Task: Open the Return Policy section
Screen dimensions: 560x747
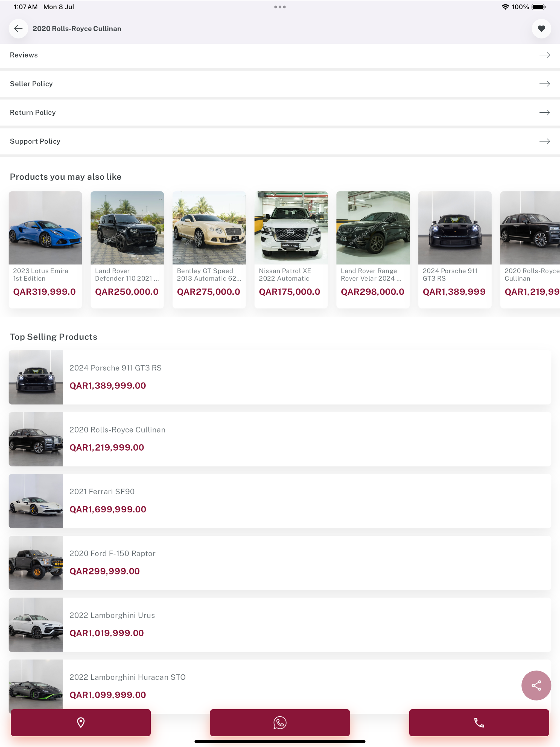Action: [280, 112]
